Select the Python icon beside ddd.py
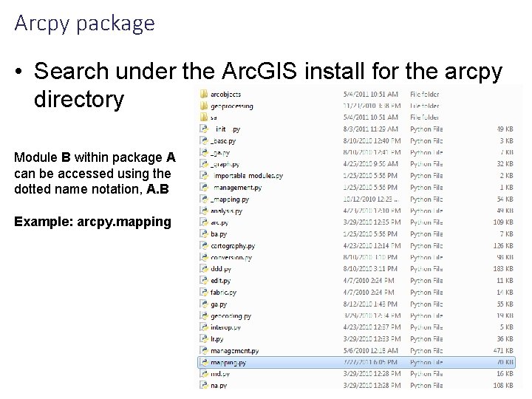The image size is (532, 399). pyautogui.click(x=204, y=269)
